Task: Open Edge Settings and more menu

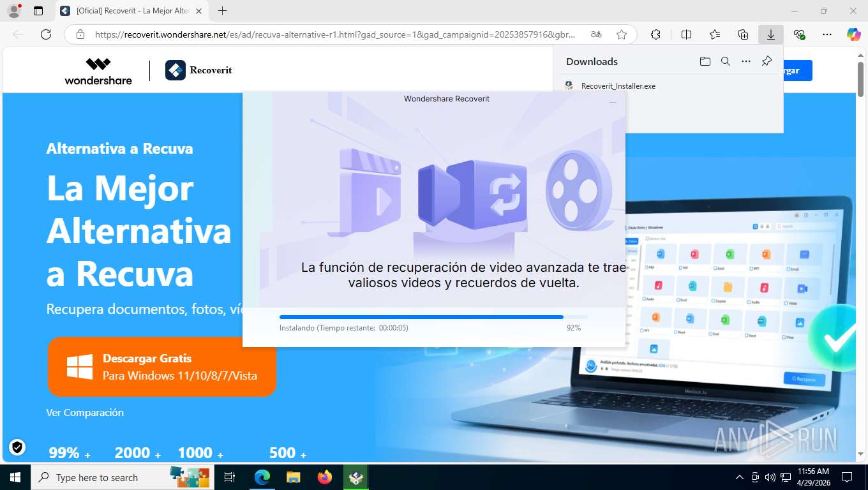Action: pyautogui.click(x=827, y=34)
